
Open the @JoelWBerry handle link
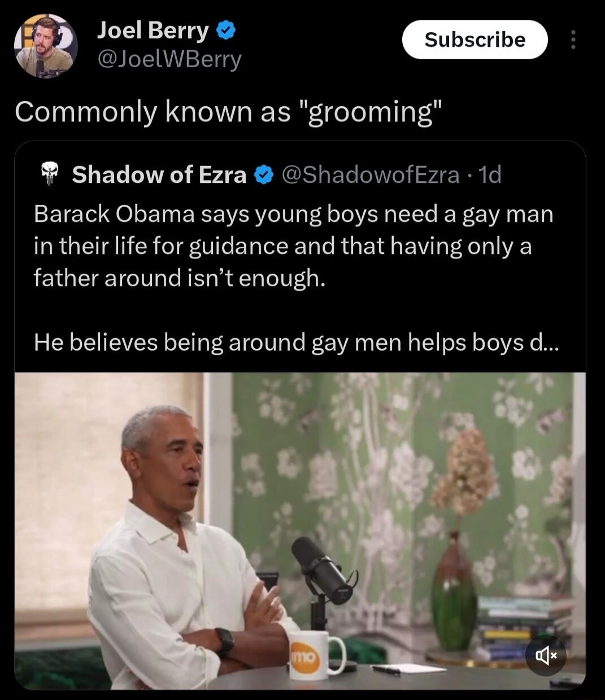(169, 59)
